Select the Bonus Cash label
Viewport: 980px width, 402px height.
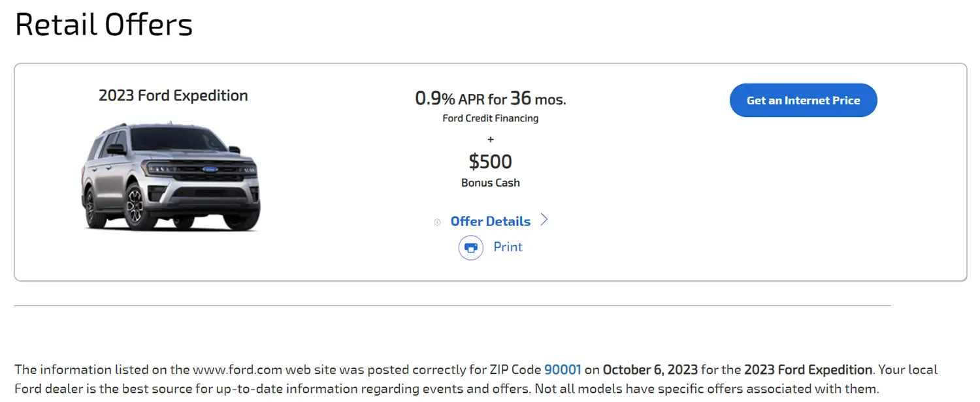pos(491,183)
